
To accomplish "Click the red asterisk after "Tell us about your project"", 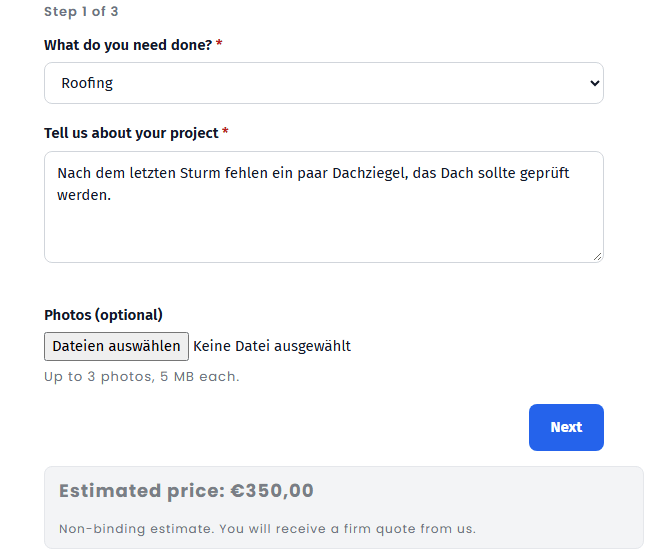I will coord(225,131).
